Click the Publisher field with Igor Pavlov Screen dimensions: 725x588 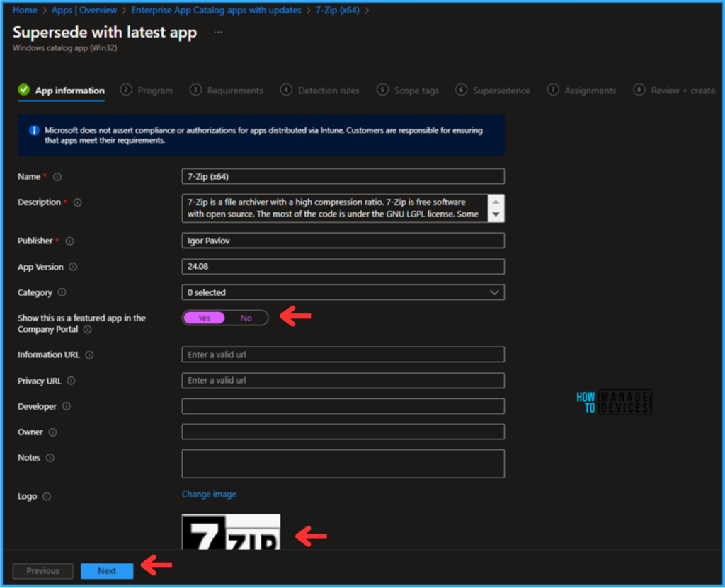[343, 241]
